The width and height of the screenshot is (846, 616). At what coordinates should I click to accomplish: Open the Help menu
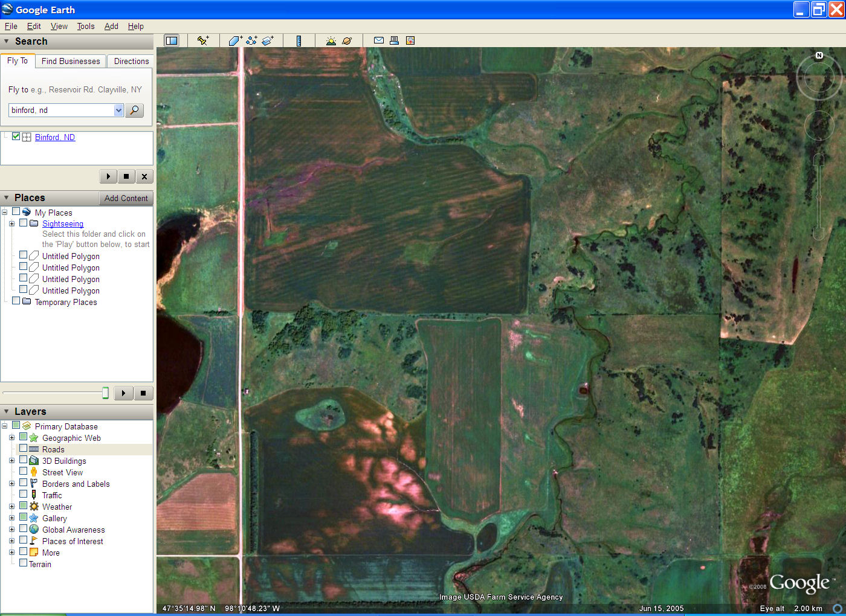tap(136, 26)
